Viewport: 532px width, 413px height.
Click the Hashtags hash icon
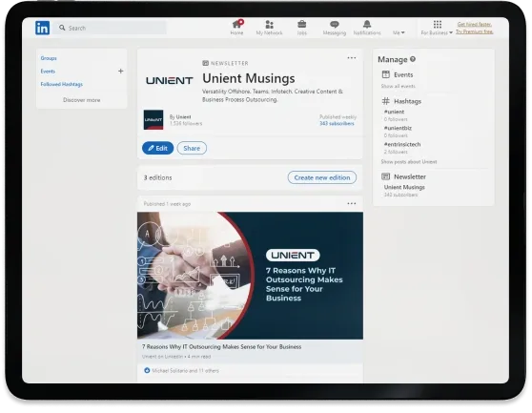[x=386, y=101]
